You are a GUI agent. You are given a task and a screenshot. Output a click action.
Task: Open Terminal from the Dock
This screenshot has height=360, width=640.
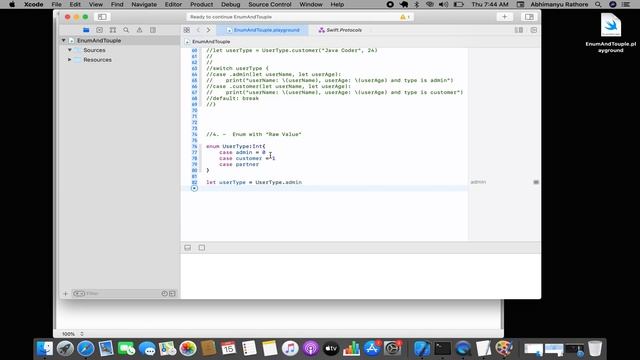(442, 349)
